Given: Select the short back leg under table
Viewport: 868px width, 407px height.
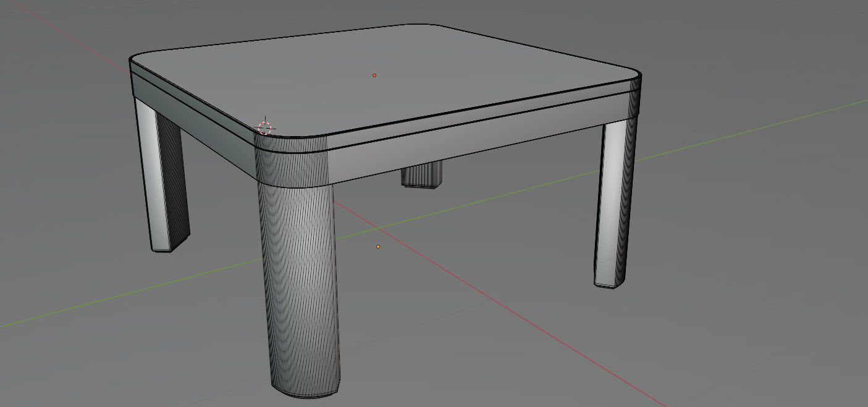Looking at the screenshot, I should click(x=422, y=175).
